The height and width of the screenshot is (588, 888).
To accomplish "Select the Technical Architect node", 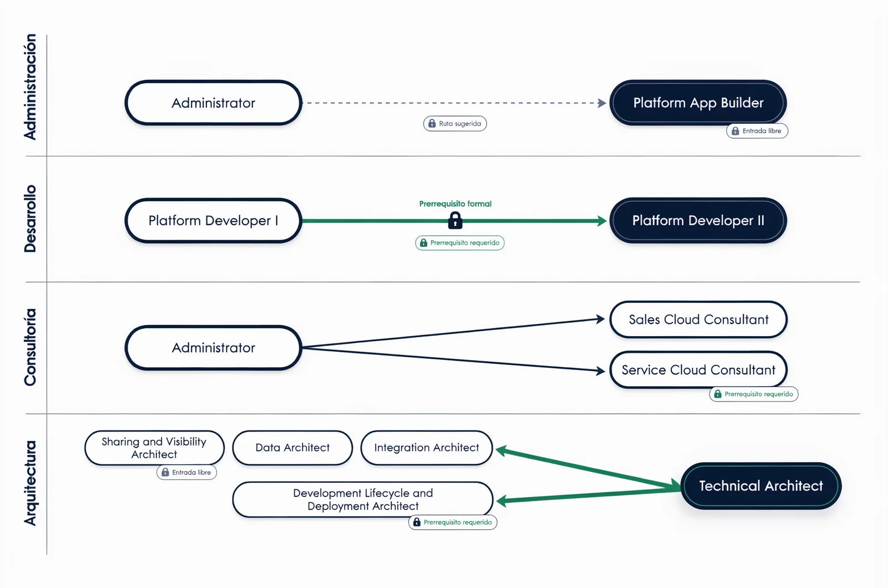I will [761, 486].
